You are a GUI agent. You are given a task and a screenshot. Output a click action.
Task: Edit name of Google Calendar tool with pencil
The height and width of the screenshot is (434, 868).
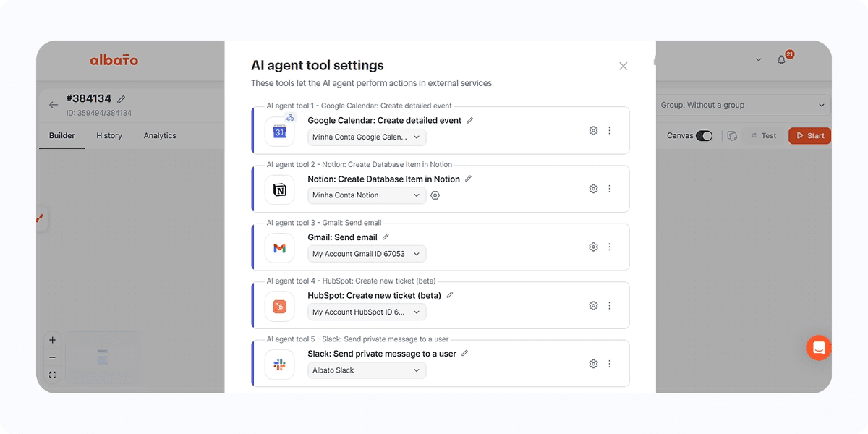pos(469,120)
